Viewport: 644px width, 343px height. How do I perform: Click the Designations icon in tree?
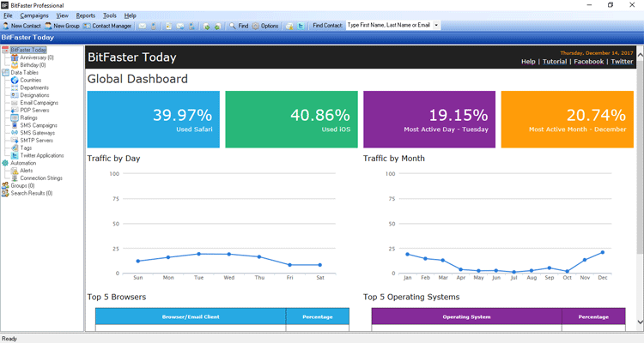(x=15, y=95)
